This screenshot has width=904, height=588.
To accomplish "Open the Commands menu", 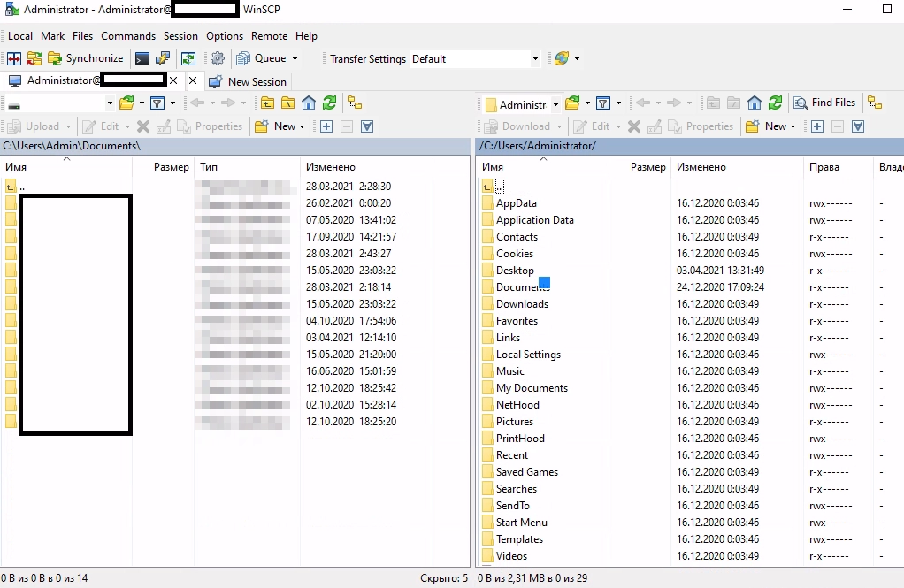I will (128, 36).
